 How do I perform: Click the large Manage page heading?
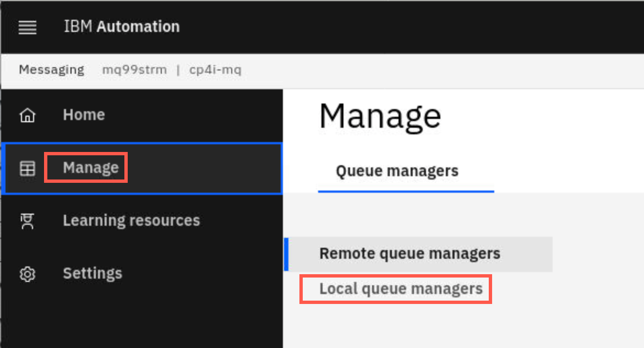click(380, 117)
